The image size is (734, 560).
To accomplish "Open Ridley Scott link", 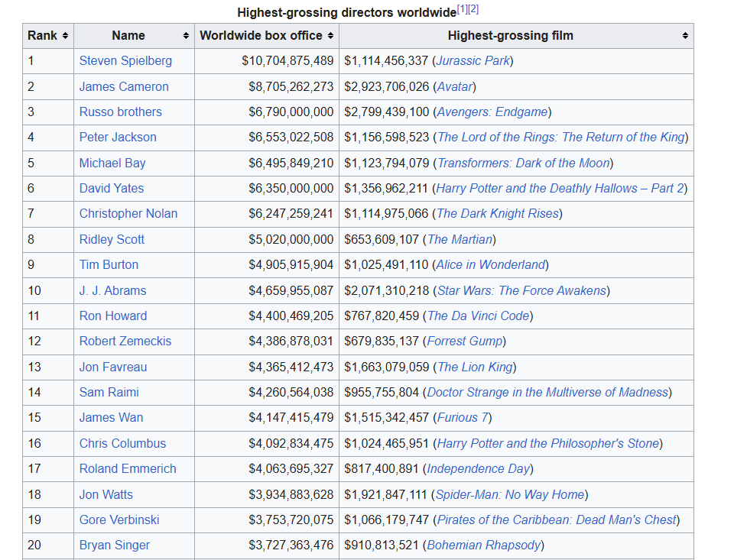I will point(112,240).
